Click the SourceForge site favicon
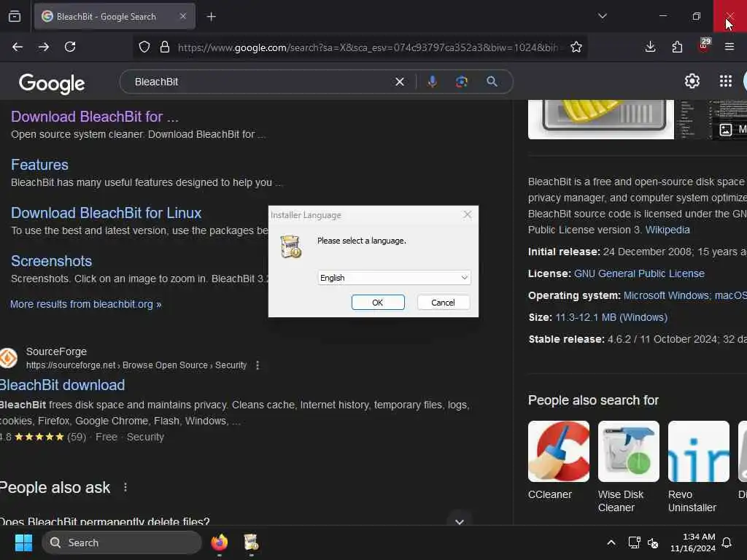The image size is (747, 560). pos(8,358)
